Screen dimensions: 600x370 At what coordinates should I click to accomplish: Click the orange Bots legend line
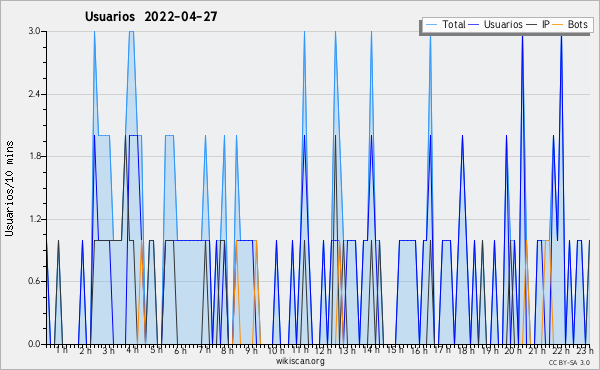click(x=558, y=24)
